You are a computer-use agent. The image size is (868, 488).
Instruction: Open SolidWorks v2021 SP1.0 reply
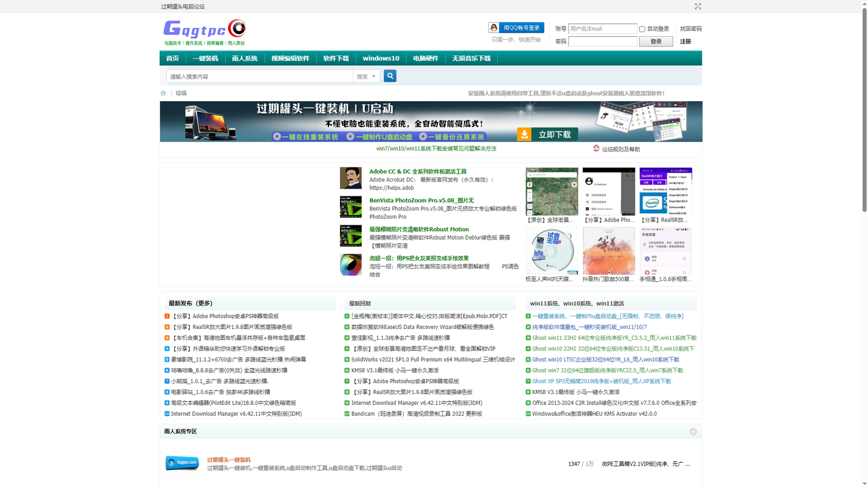[x=433, y=360]
